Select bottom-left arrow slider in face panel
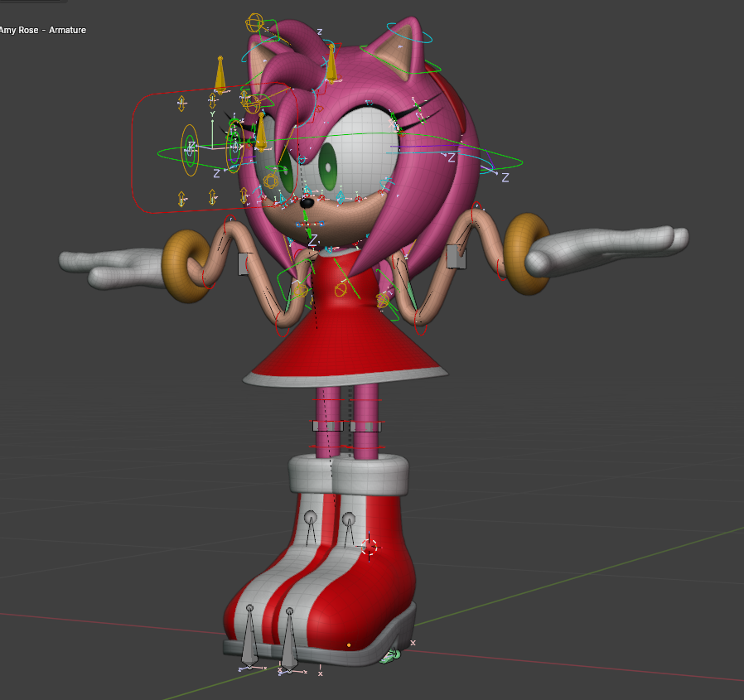 point(181,199)
